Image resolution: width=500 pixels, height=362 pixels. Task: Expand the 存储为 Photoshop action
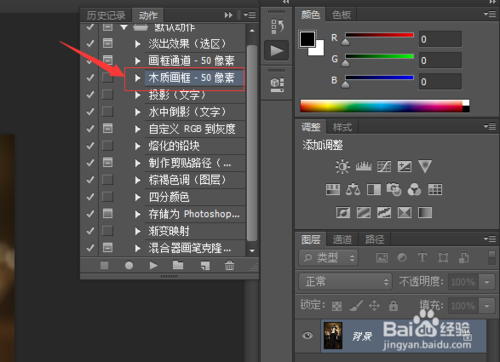click(137, 214)
